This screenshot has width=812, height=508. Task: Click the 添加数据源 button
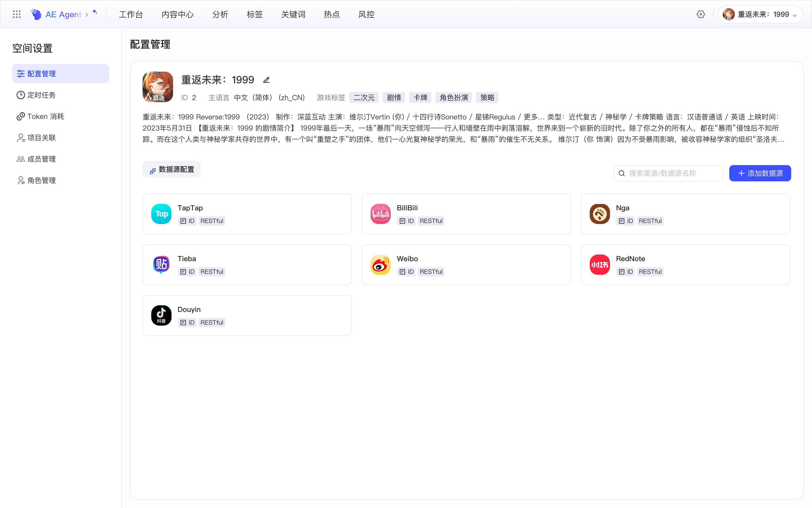tap(760, 173)
